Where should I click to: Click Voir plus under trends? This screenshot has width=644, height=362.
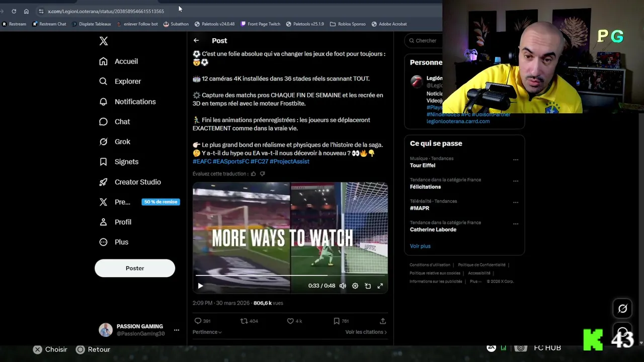pos(420,246)
